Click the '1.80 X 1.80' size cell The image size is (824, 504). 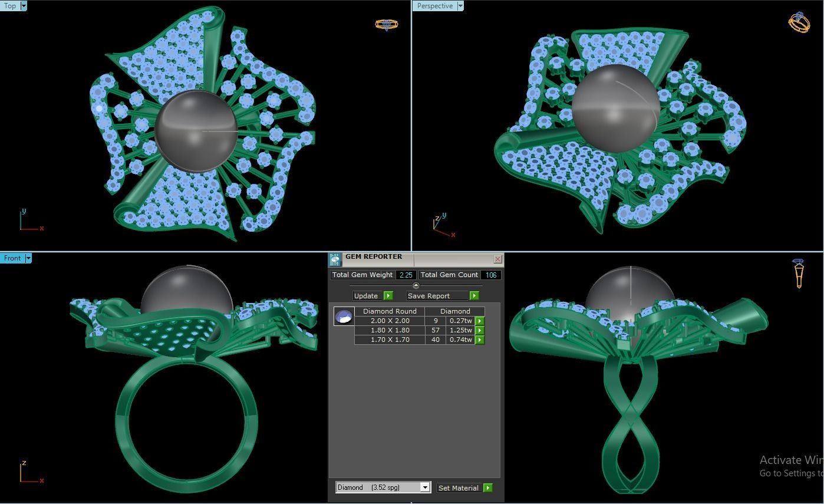[390, 330]
